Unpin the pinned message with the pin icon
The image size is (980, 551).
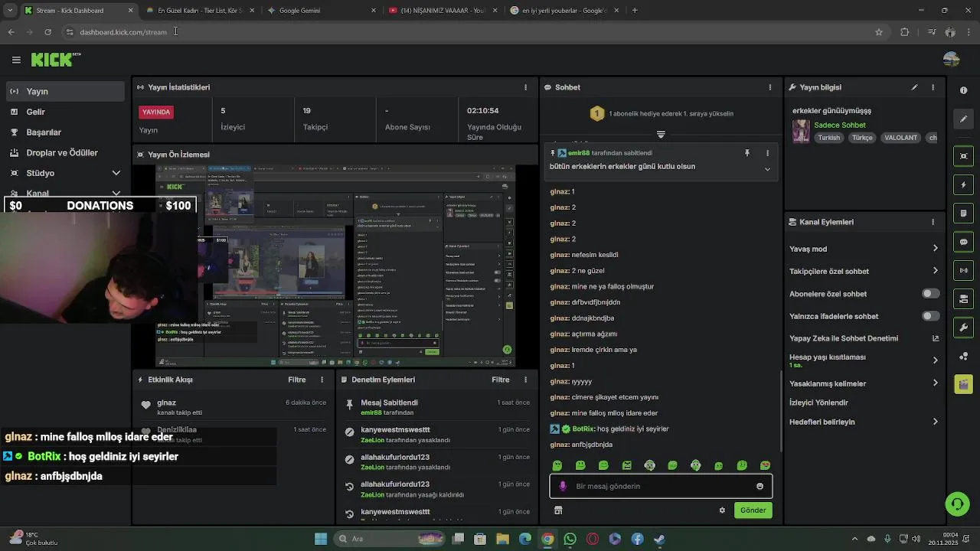(x=747, y=153)
